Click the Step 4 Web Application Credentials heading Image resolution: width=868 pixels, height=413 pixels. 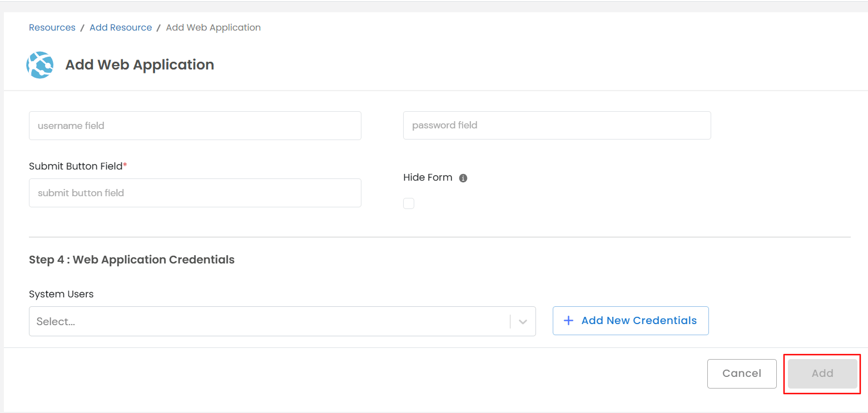pyautogui.click(x=132, y=260)
